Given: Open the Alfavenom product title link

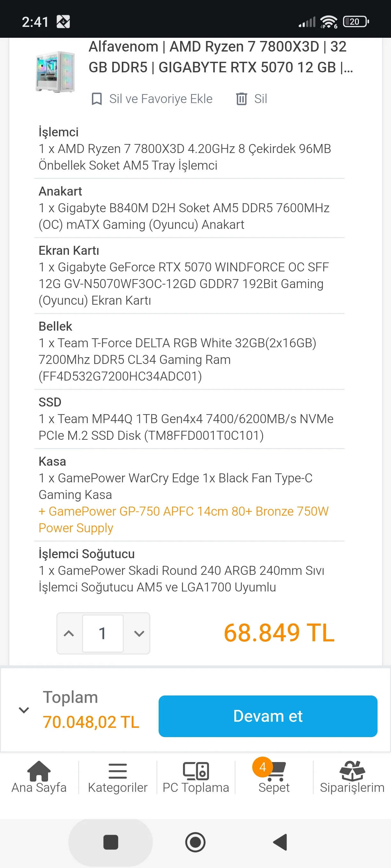Looking at the screenshot, I should point(220,57).
